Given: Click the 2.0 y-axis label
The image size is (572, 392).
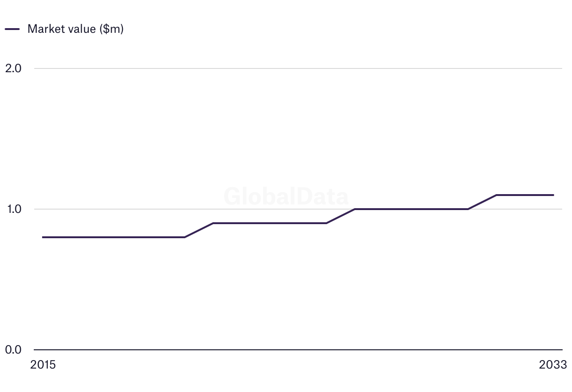Looking at the screenshot, I should pos(13,68).
